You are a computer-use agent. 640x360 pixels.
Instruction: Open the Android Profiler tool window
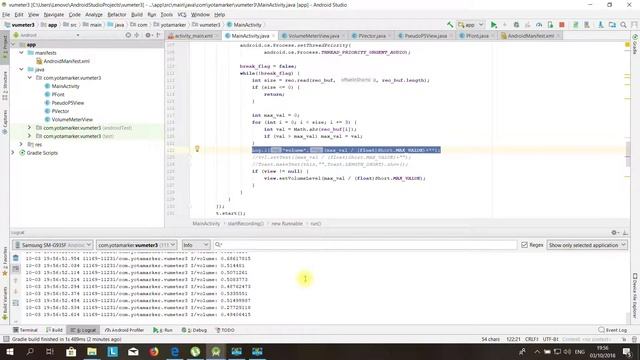(124, 330)
